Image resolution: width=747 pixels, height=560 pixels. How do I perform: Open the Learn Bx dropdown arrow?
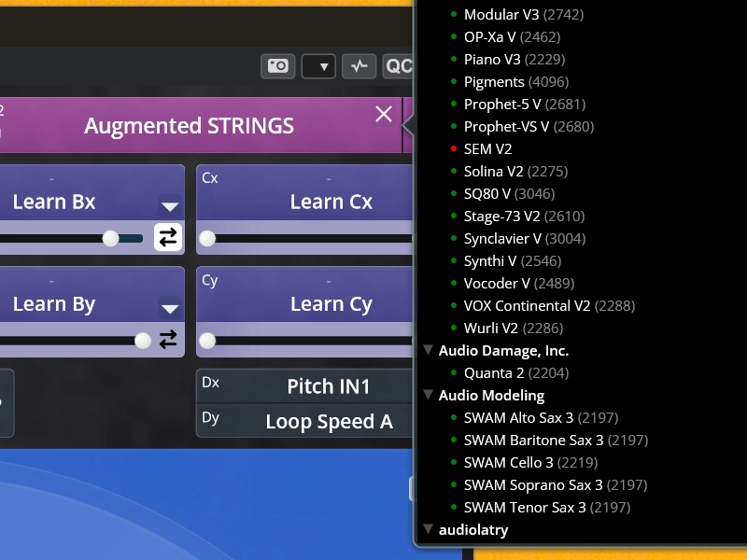tap(170, 205)
